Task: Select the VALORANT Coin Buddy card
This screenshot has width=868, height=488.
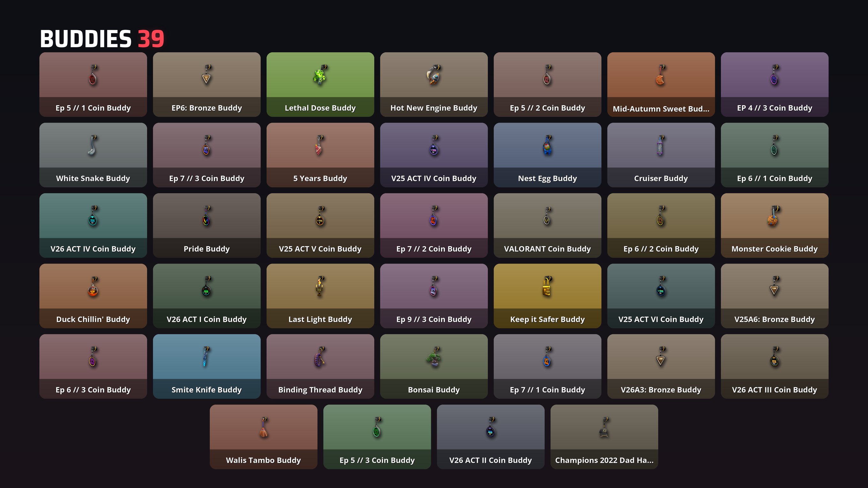Action: pos(547,225)
